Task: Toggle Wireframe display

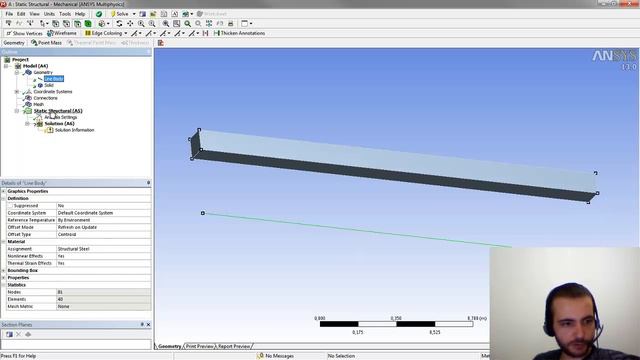Action: tap(62, 33)
